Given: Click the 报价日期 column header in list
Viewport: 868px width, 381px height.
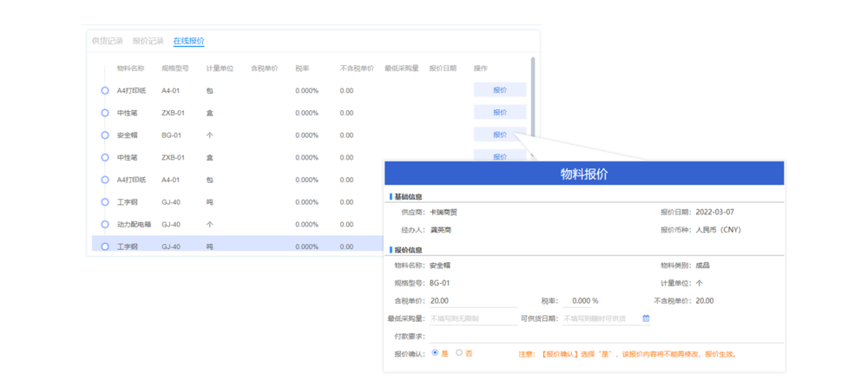Looking at the screenshot, I should [x=443, y=69].
